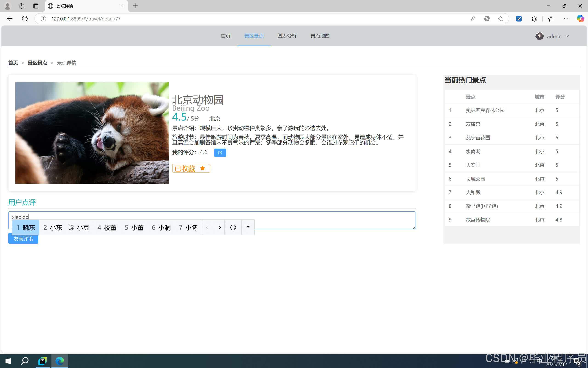The height and width of the screenshot is (368, 588).
Task: Select IME candidate 小东
Action: 53,227
